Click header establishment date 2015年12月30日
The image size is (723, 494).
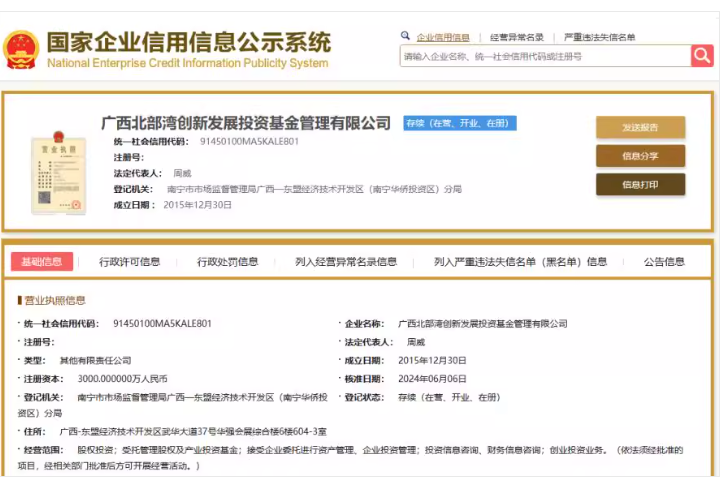[197, 205]
